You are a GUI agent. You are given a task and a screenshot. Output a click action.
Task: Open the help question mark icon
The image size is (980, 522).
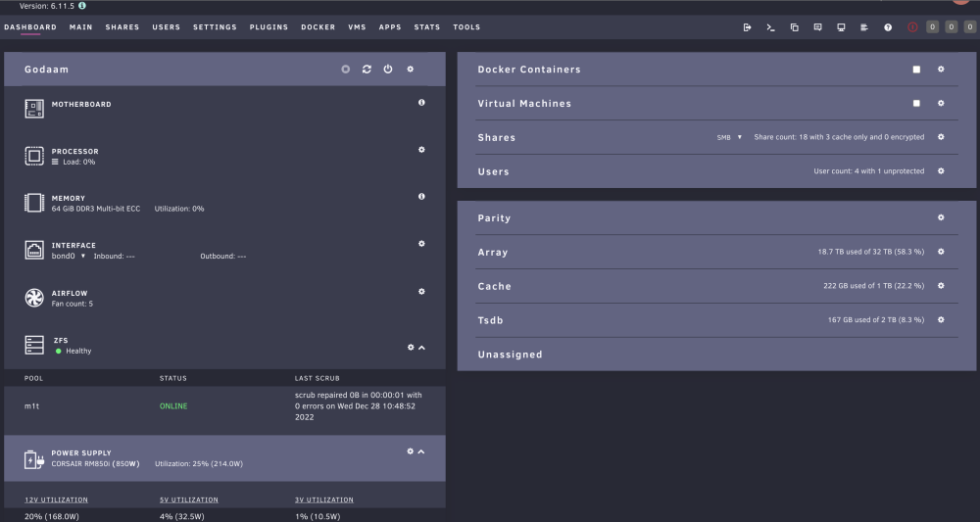888,27
